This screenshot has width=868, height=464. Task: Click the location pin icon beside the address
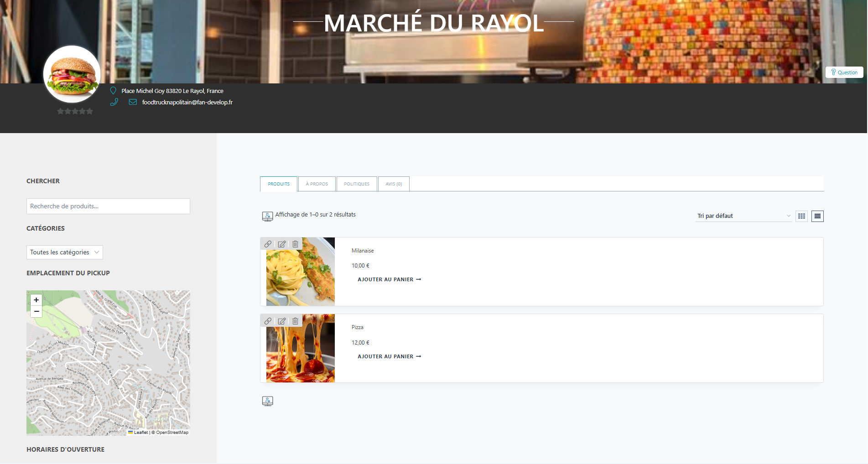point(113,90)
